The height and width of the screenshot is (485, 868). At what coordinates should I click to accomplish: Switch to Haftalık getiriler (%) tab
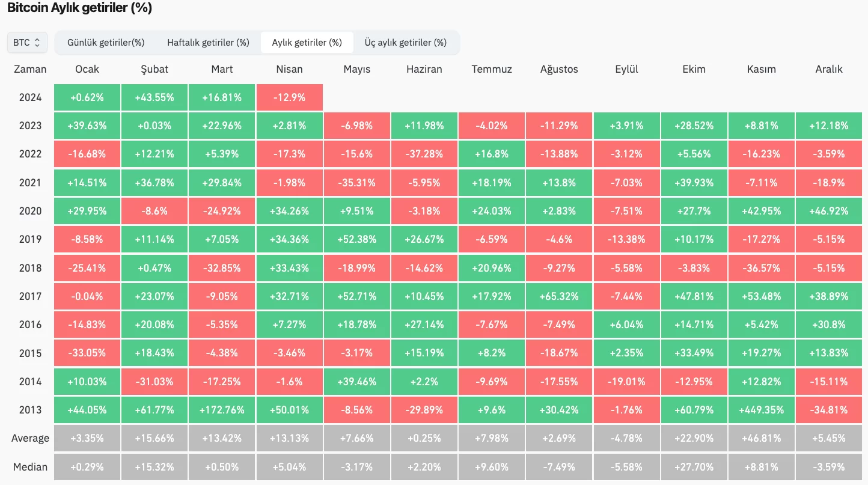tap(208, 43)
